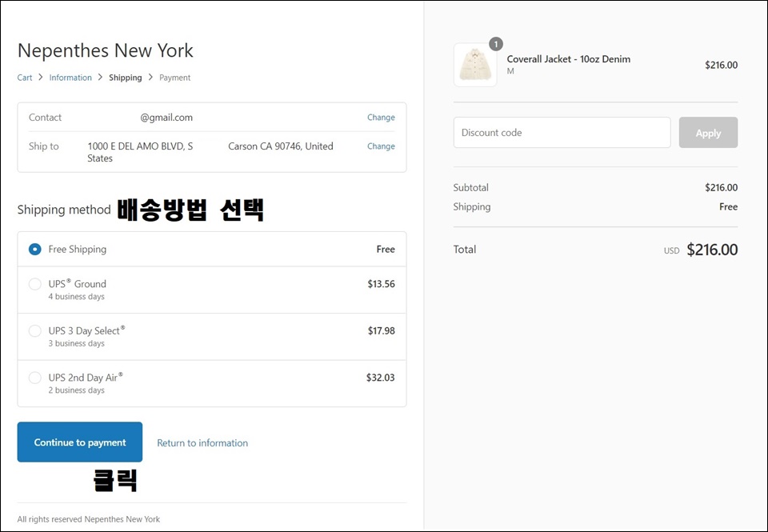This screenshot has width=768, height=532.
Task: Click the Apply discount button
Action: pyautogui.click(x=708, y=132)
